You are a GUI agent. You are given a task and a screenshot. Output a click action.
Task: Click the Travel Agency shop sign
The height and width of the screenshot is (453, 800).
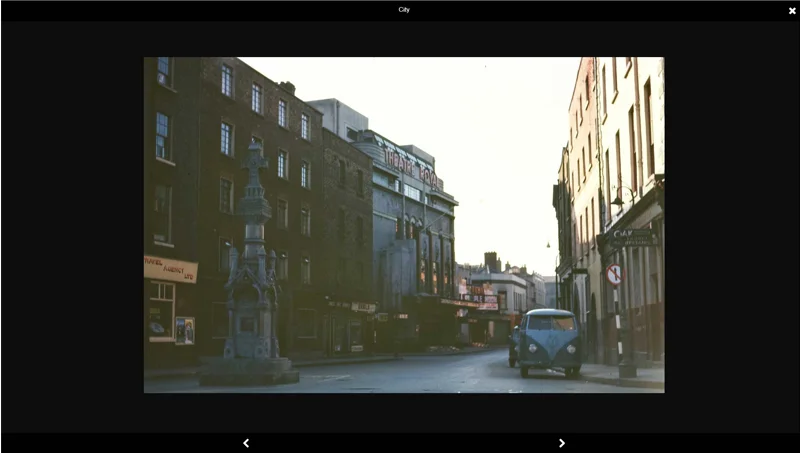coord(170,269)
